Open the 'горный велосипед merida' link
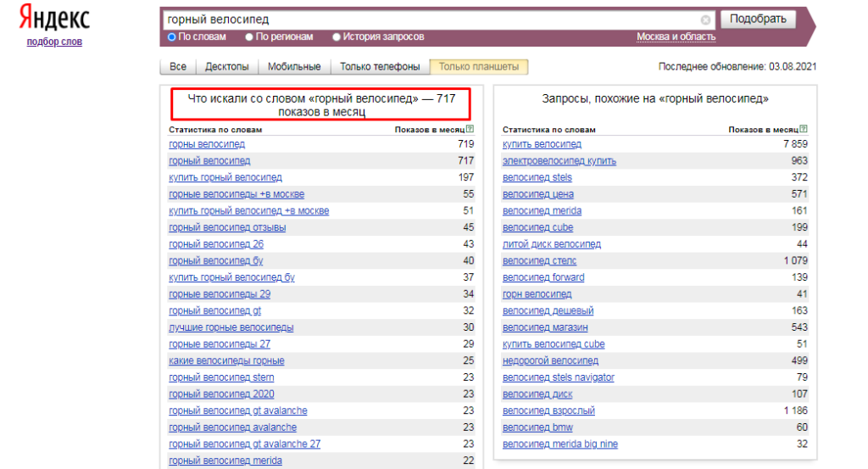Image resolution: width=868 pixels, height=469 pixels. [225, 461]
